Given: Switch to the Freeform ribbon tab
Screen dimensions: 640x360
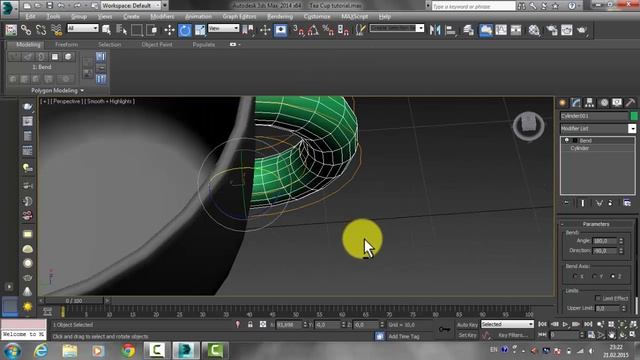Looking at the screenshot, I should pyautogui.click(x=66, y=44).
